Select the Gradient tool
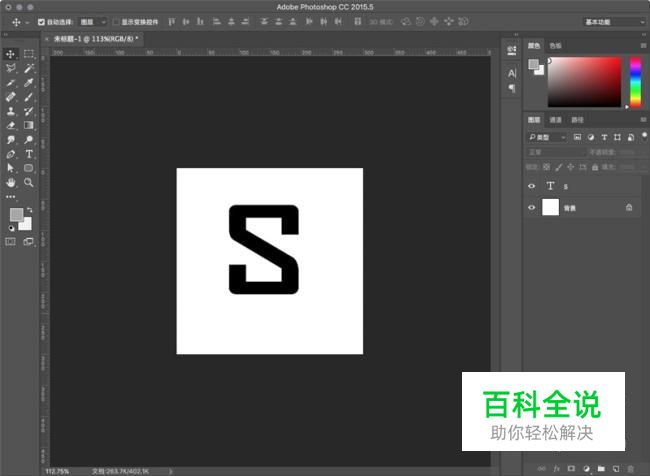 29,125
